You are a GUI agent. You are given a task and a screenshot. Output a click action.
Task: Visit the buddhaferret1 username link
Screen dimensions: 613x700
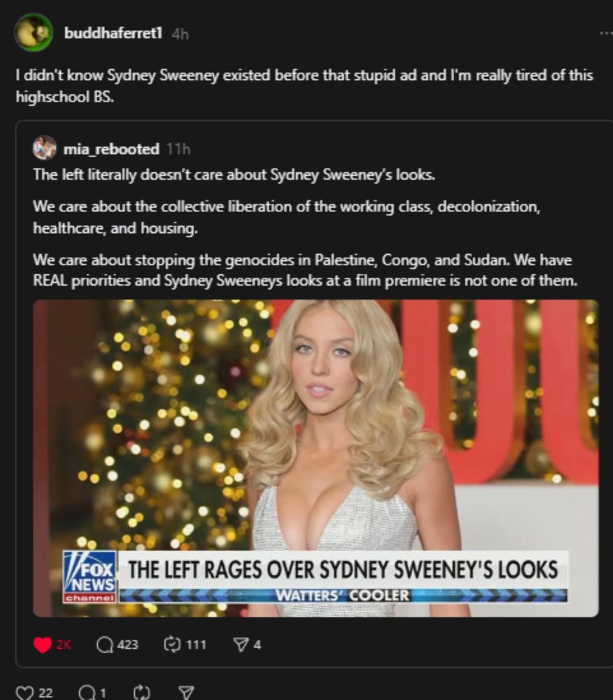coord(113,33)
